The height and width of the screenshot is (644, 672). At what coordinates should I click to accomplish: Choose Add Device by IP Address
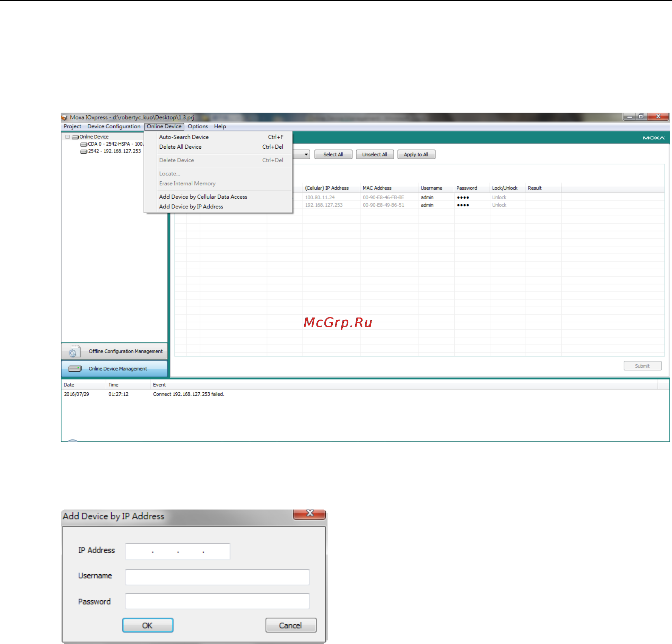pyautogui.click(x=218, y=207)
